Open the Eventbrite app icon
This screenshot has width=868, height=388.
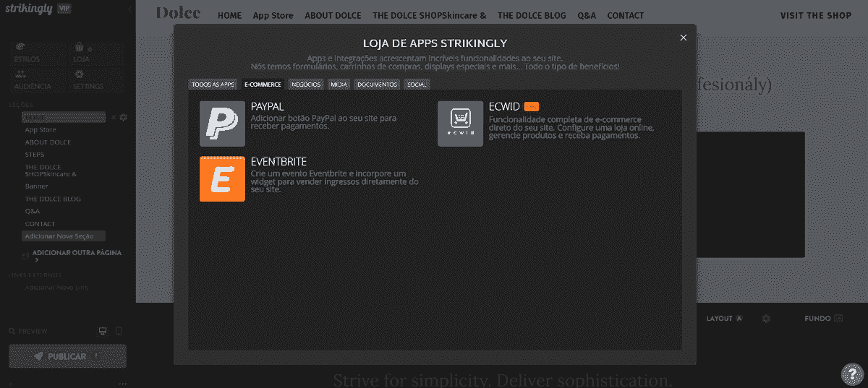pyautogui.click(x=222, y=178)
